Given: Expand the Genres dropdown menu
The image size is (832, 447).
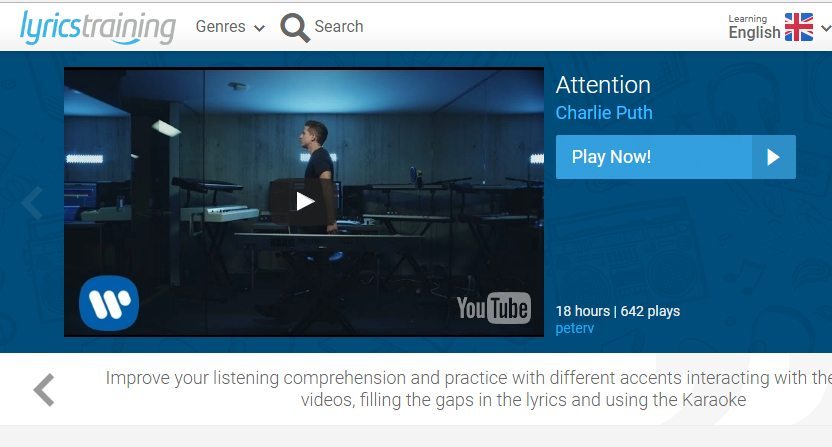Looking at the screenshot, I should pyautogui.click(x=230, y=27).
